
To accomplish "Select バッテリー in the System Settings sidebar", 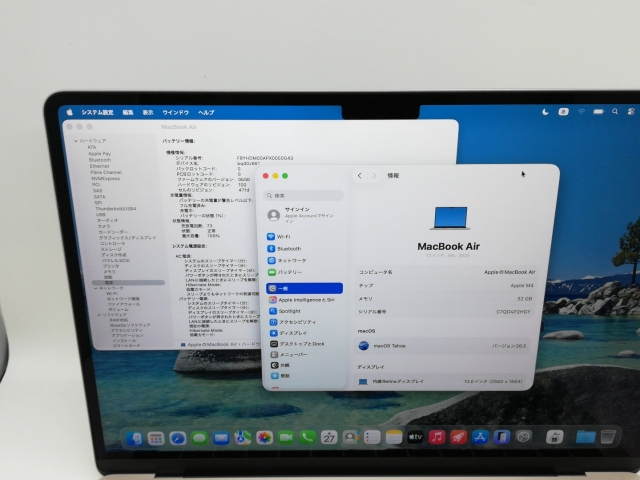I will point(304,272).
